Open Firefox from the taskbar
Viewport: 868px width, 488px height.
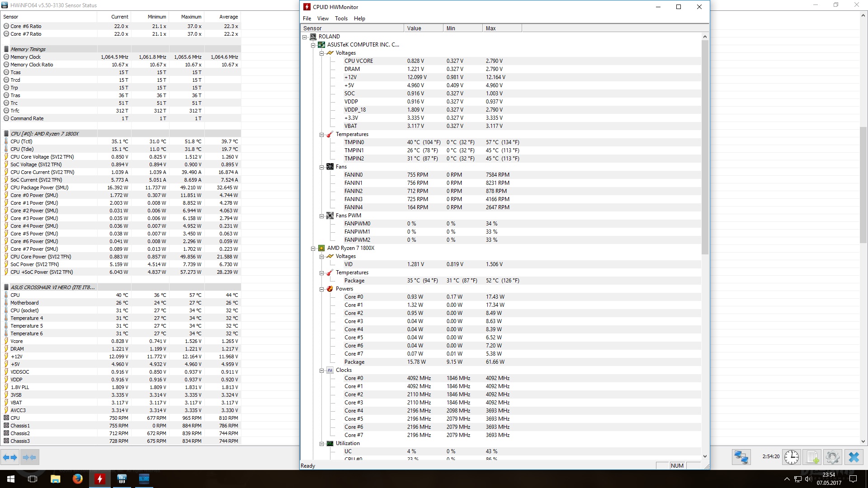point(78,479)
